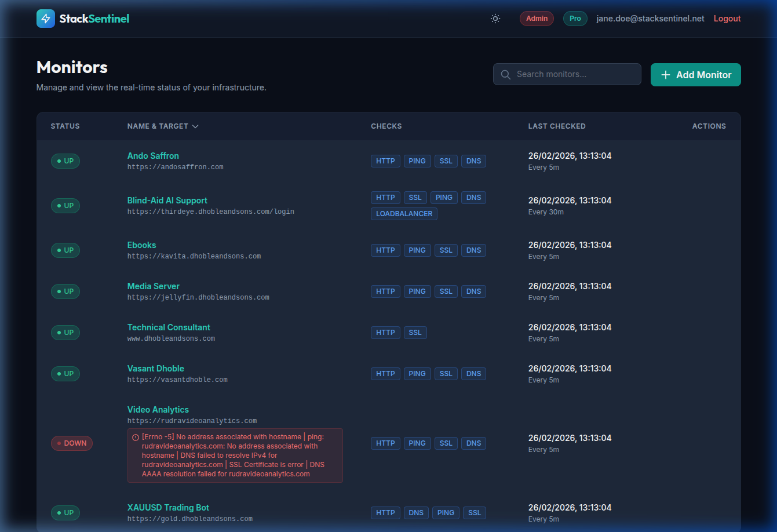Click the DOWN status badge for Video Analytics
Image resolution: width=777 pixels, height=532 pixels.
click(x=72, y=443)
